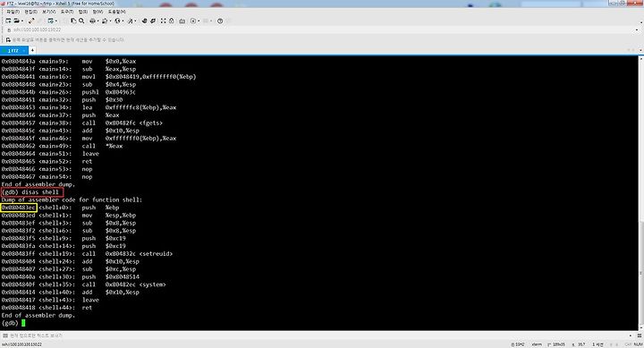The height and width of the screenshot is (348, 644).
Task: Click the Full screen icon in toolbar
Action: point(164,21)
